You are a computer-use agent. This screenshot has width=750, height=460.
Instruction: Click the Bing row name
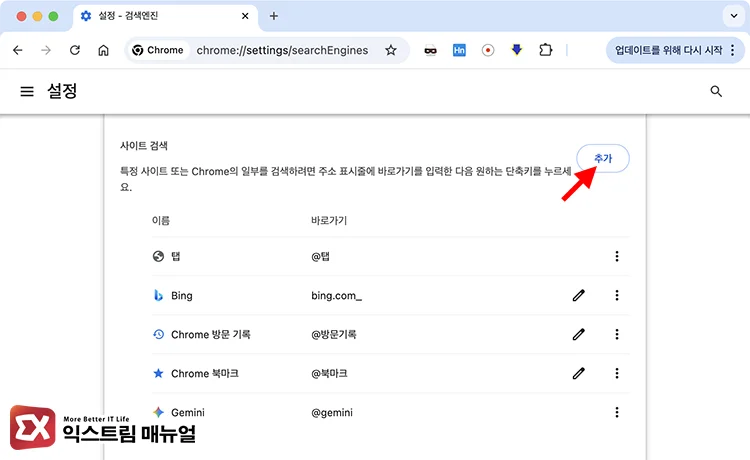click(182, 296)
